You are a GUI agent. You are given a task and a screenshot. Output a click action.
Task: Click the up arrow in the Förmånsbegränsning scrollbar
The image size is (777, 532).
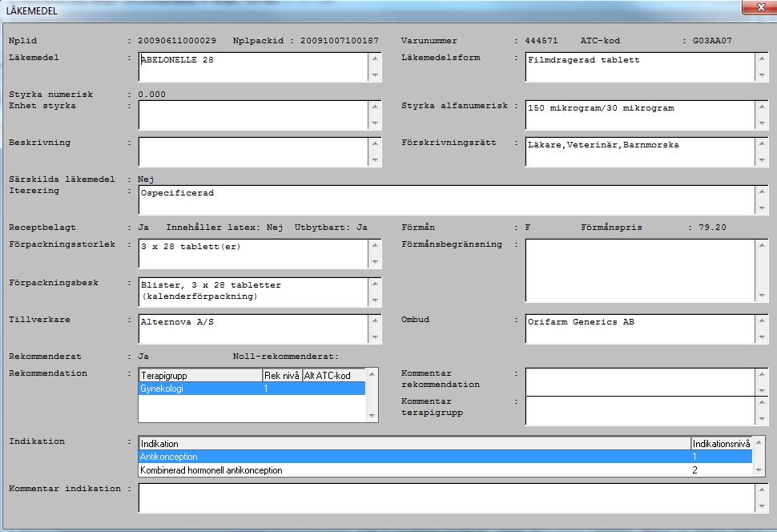click(x=762, y=245)
